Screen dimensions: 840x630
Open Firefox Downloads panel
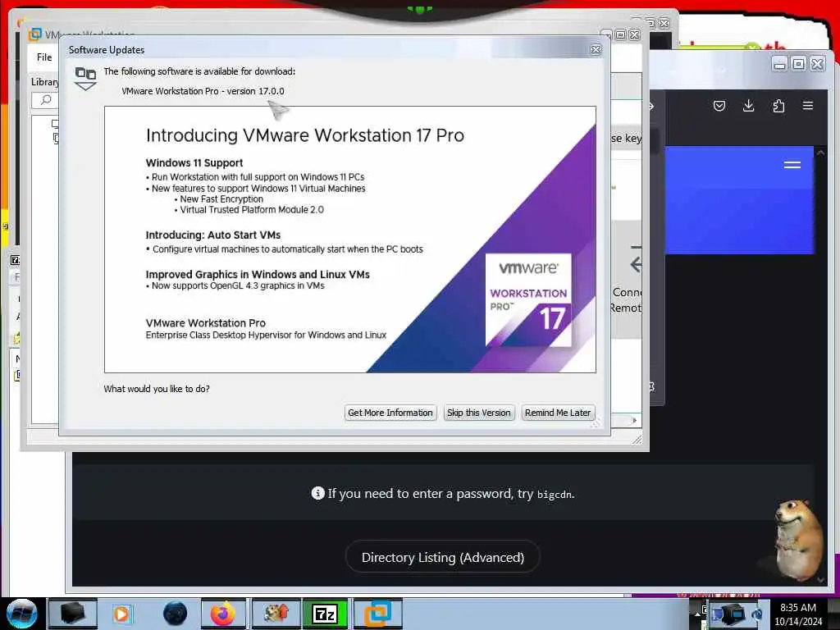748,106
